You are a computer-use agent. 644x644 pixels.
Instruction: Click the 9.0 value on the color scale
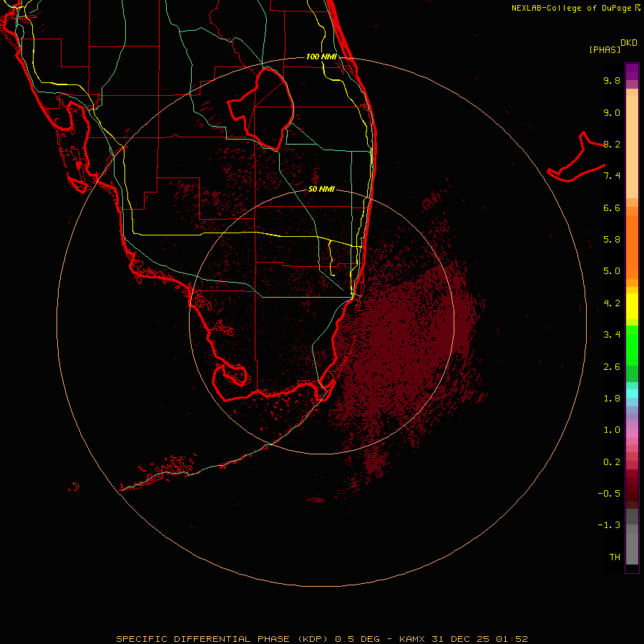coord(612,112)
